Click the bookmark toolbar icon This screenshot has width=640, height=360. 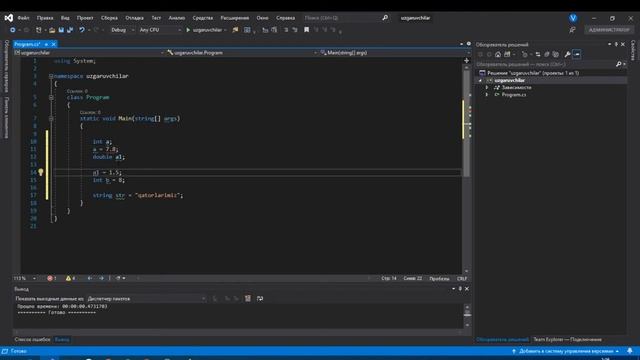[x=307, y=30]
